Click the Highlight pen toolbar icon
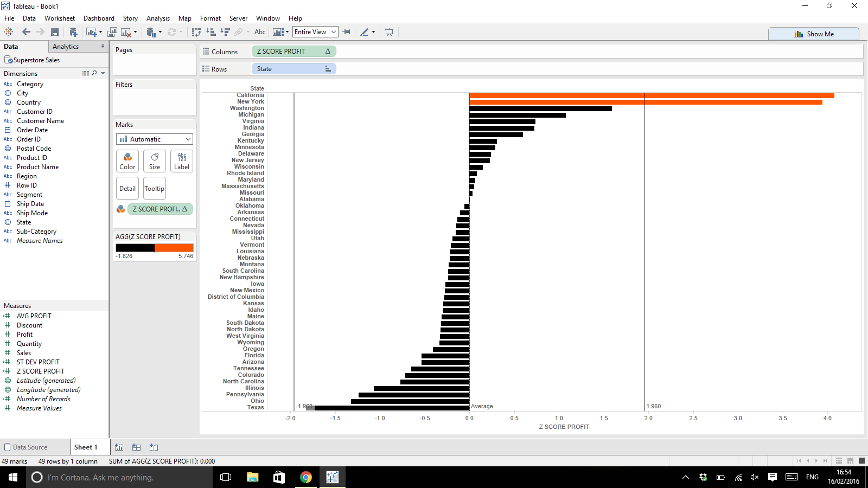This screenshot has height=488, width=868. (365, 32)
